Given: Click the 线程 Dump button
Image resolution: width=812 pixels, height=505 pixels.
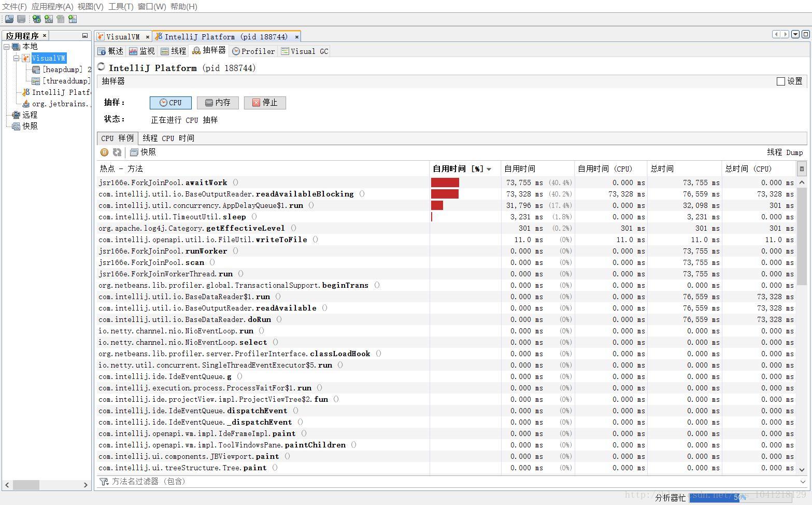Looking at the screenshot, I should 785,152.
